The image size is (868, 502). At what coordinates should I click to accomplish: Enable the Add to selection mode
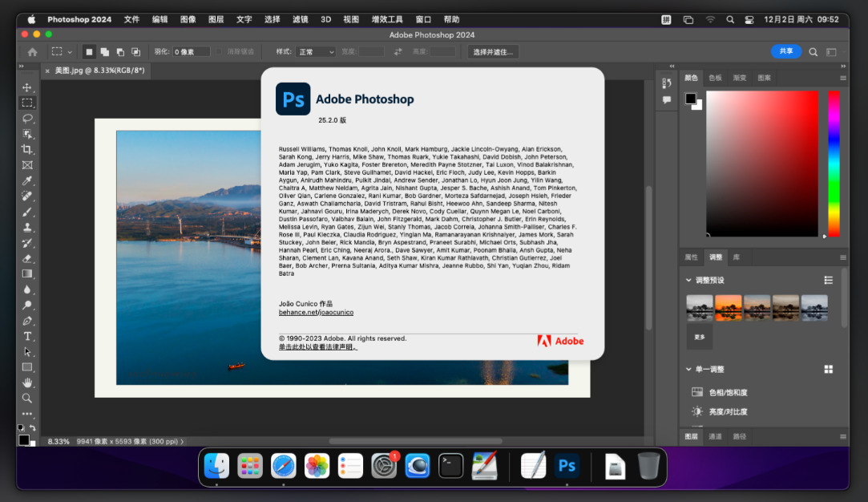point(104,52)
